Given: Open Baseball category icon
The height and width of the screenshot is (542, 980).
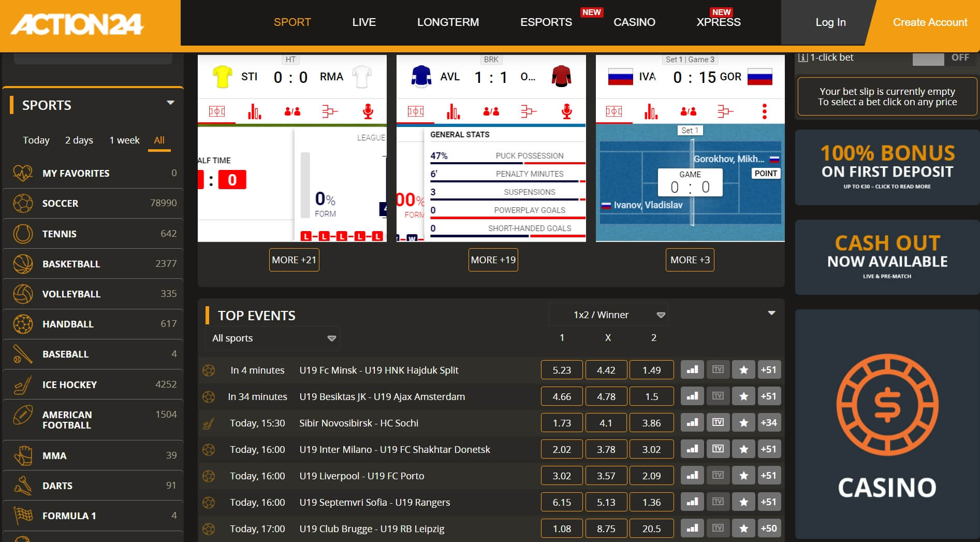Looking at the screenshot, I should (23, 354).
